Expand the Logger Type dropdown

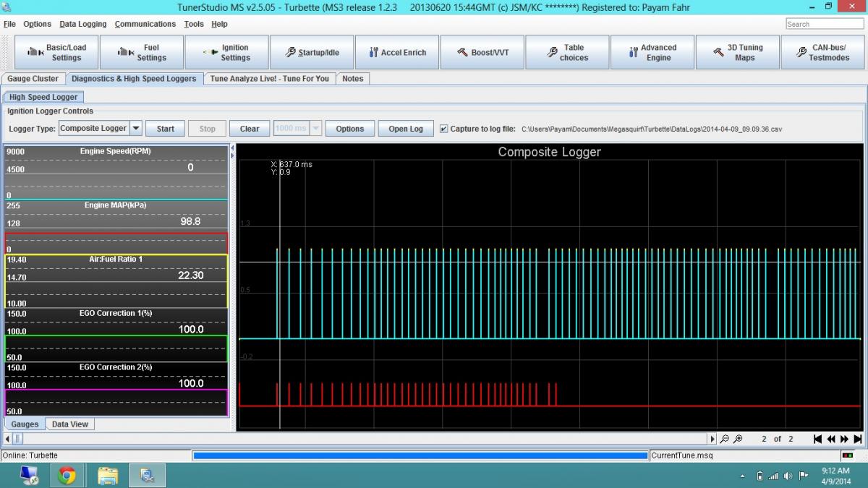coord(135,129)
